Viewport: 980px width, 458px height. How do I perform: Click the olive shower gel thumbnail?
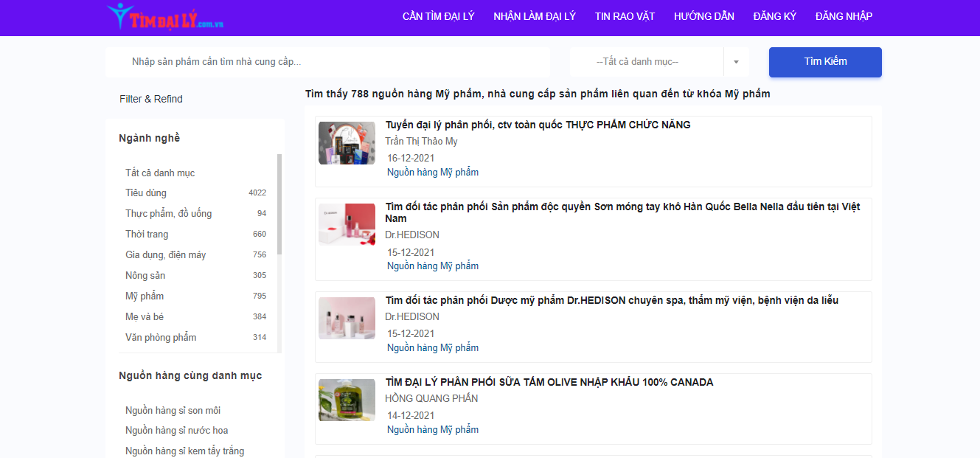tap(347, 400)
